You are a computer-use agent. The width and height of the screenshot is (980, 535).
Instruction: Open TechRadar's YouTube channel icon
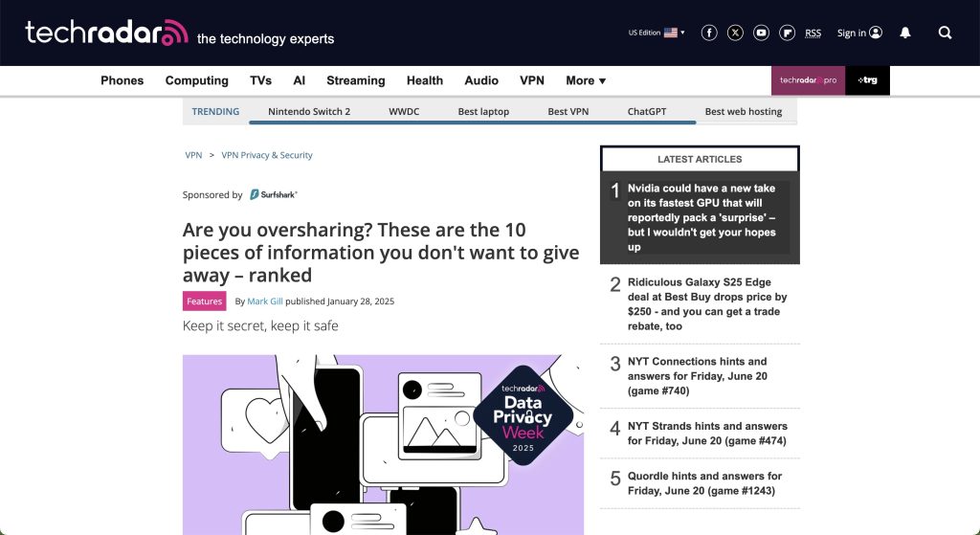(761, 33)
